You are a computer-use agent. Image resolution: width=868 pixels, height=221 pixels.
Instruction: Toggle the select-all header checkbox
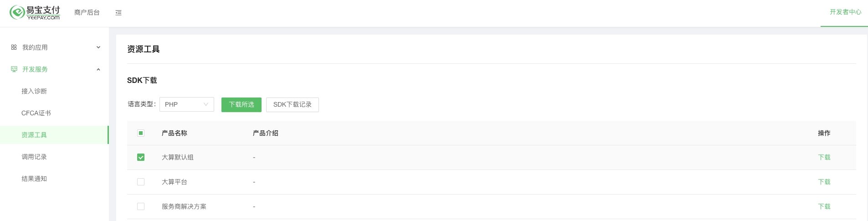click(x=141, y=133)
